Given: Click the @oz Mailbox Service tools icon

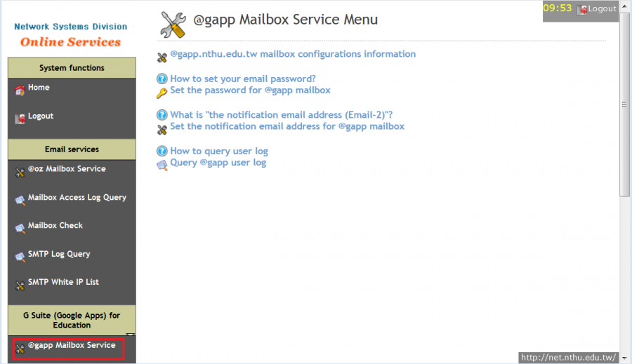Looking at the screenshot, I should click(20, 172).
